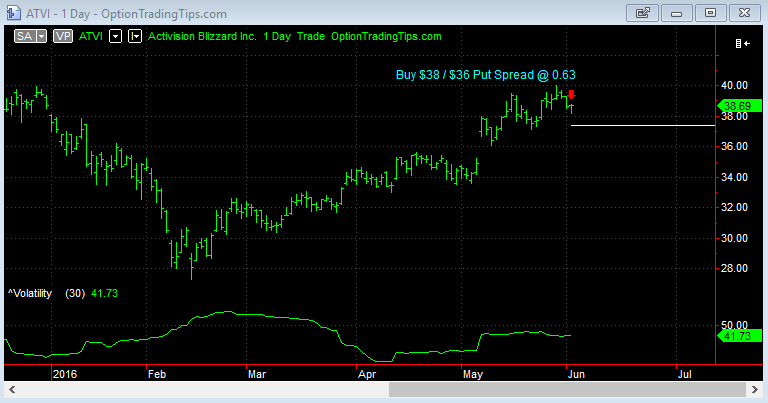Click the Apr date axis label
This screenshot has width=768, height=403.
click(367, 375)
